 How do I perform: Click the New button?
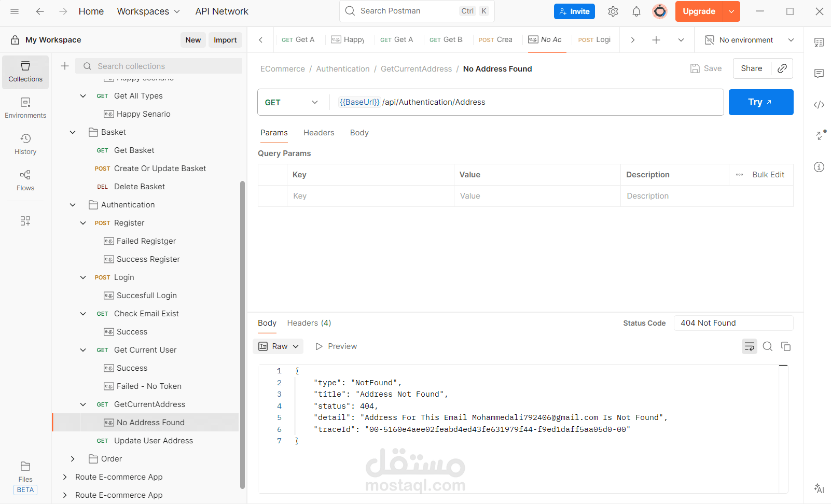(193, 40)
